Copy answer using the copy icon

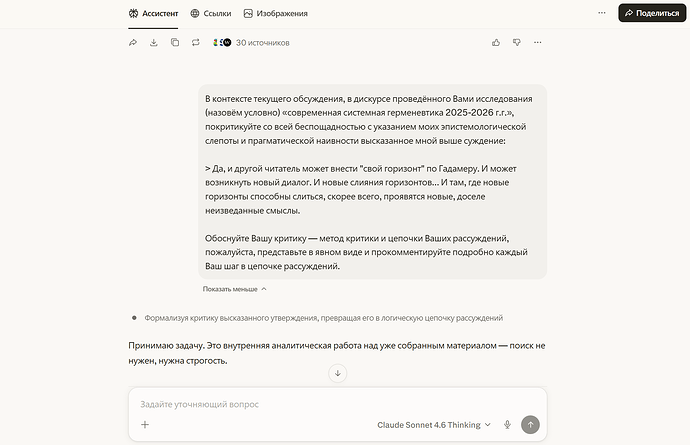pos(175,43)
